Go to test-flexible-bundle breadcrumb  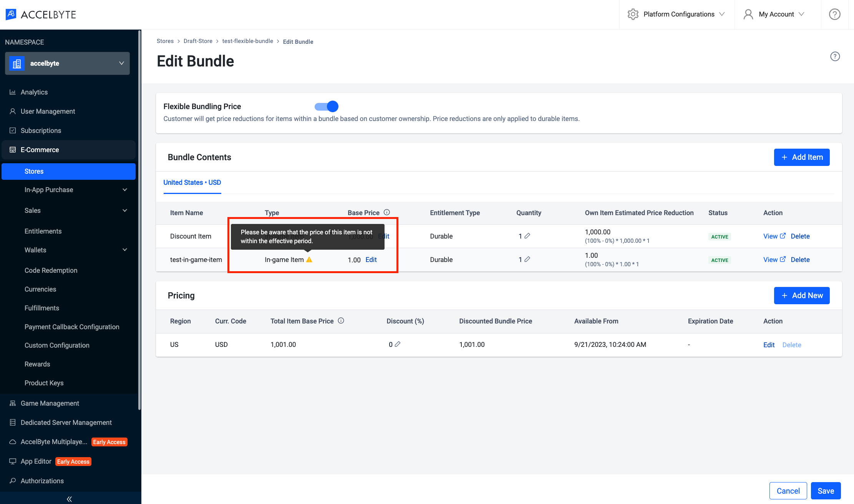pos(247,41)
